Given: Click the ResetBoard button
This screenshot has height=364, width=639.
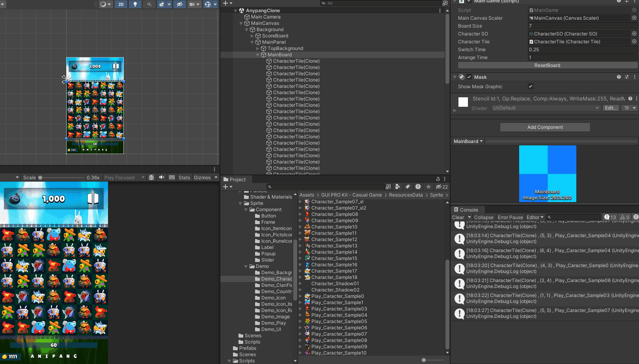Looking at the screenshot, I should pos(547,65).
